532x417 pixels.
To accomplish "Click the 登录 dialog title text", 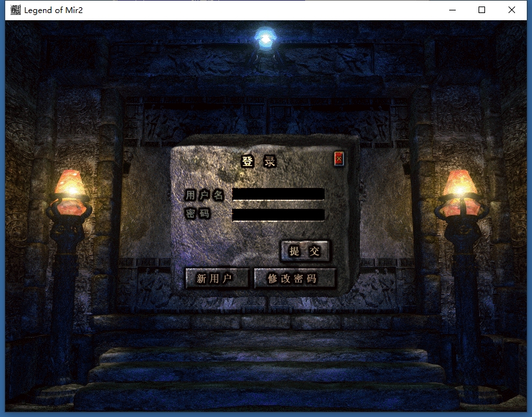I will coord(259,161).
